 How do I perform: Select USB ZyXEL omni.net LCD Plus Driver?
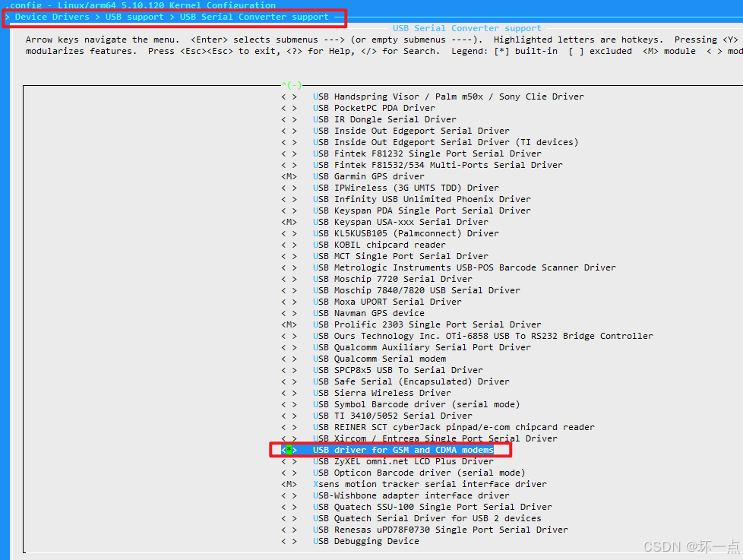(x=403, y=461)
